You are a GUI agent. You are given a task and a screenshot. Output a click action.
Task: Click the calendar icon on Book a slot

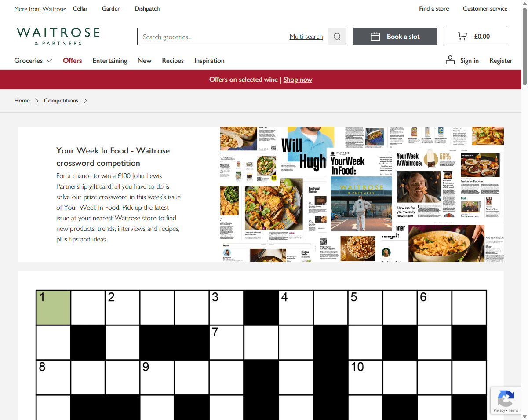(375, 37)
